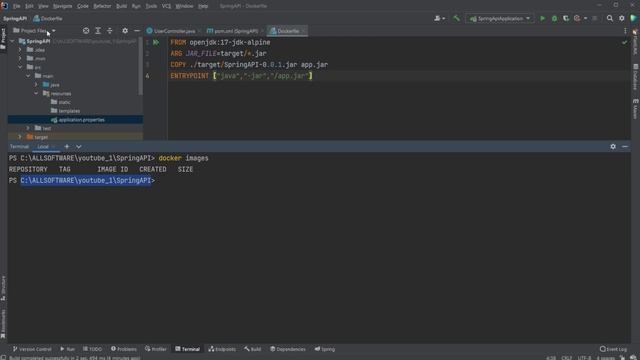Viewport: 640px width, 360px height.
Task: Expand the java folder
Action: pos(36,84)
